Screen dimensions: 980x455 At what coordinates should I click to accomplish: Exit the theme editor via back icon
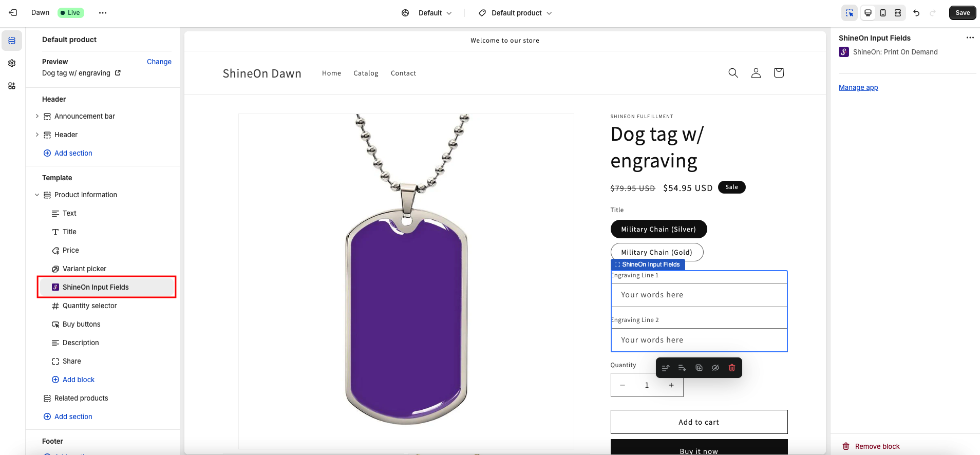coord(13,13)
